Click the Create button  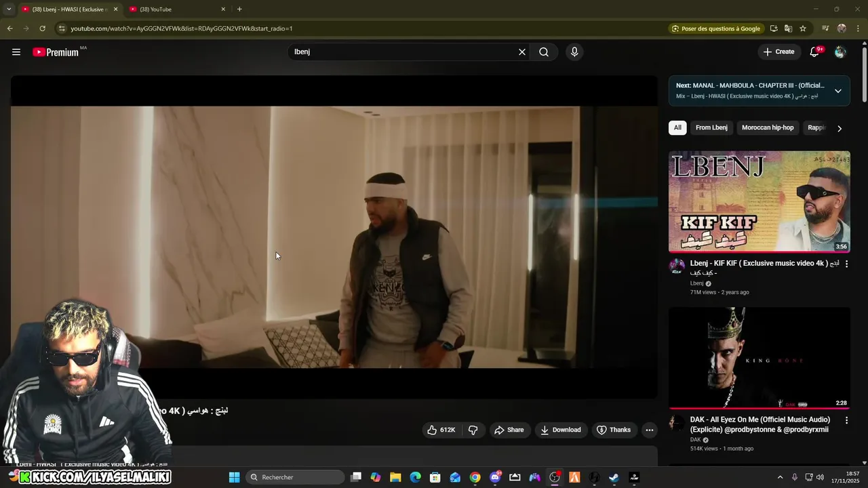[x=778, y=52]
